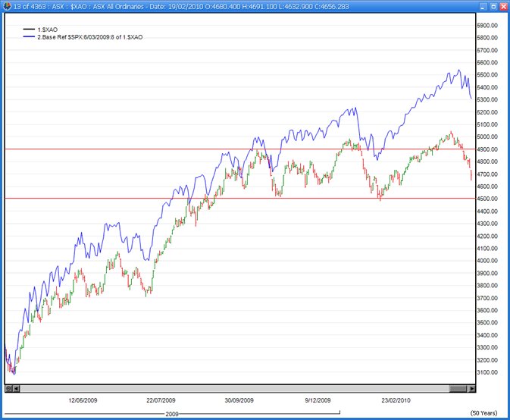This screenshot has width=510, height=420.
Task: Click the blue line swatch for Base Ref $SPX
Action: point(29,36)
